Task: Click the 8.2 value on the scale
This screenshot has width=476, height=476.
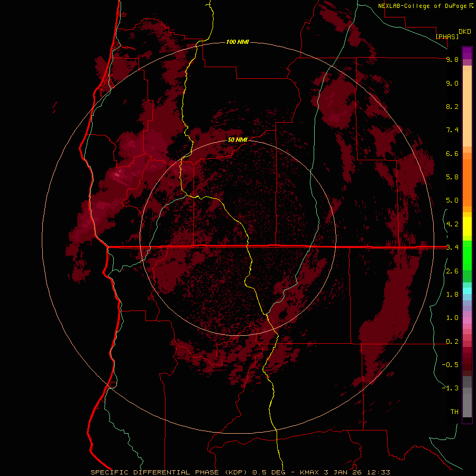Action: pyautogui.click(x=452, y=106)
